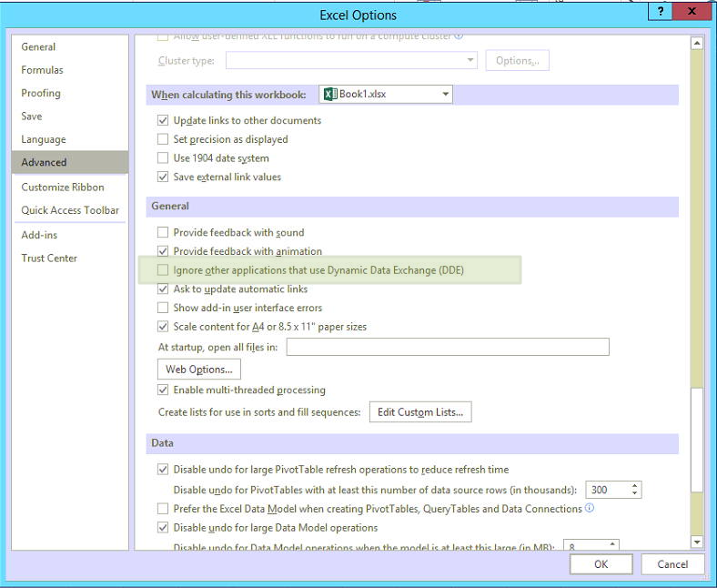
Task: Click the info icon beside Data Connections option
Action: pyautogui.click(x=590, y=508)
